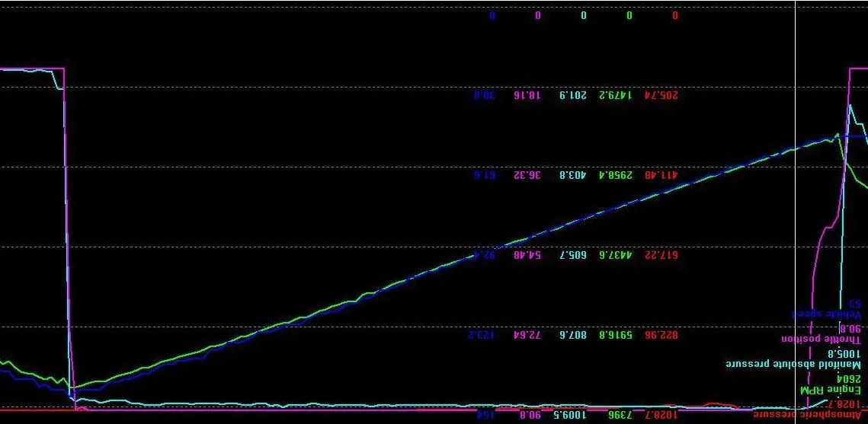The height and width of the screenshot is (424, 868).
Task: Click the green 1479.2 axis scale value
Action: tap(616, 95)
